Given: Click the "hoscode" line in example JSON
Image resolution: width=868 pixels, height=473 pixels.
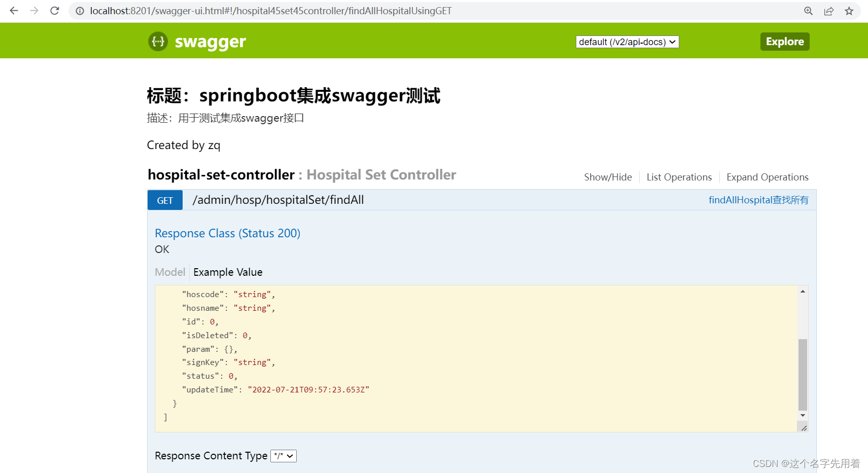Looking at the screenshot, I should (x=228, y=294).
